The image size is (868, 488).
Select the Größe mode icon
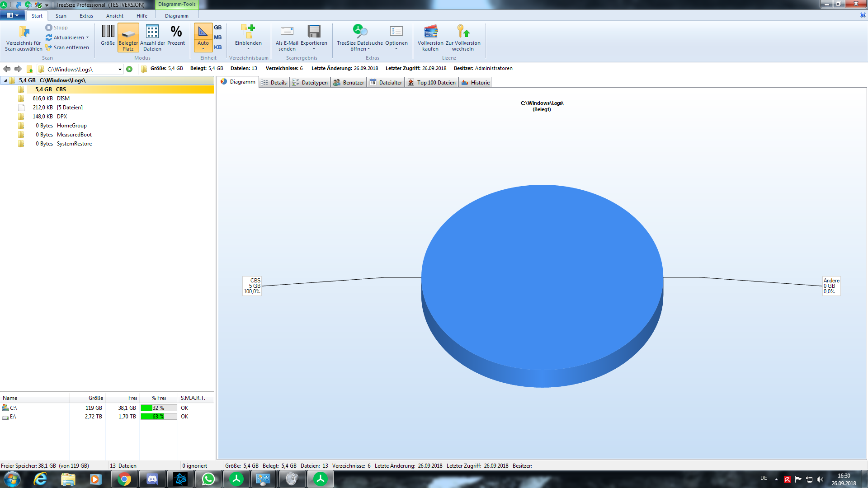pyautogui.click(x=108, y=32)
